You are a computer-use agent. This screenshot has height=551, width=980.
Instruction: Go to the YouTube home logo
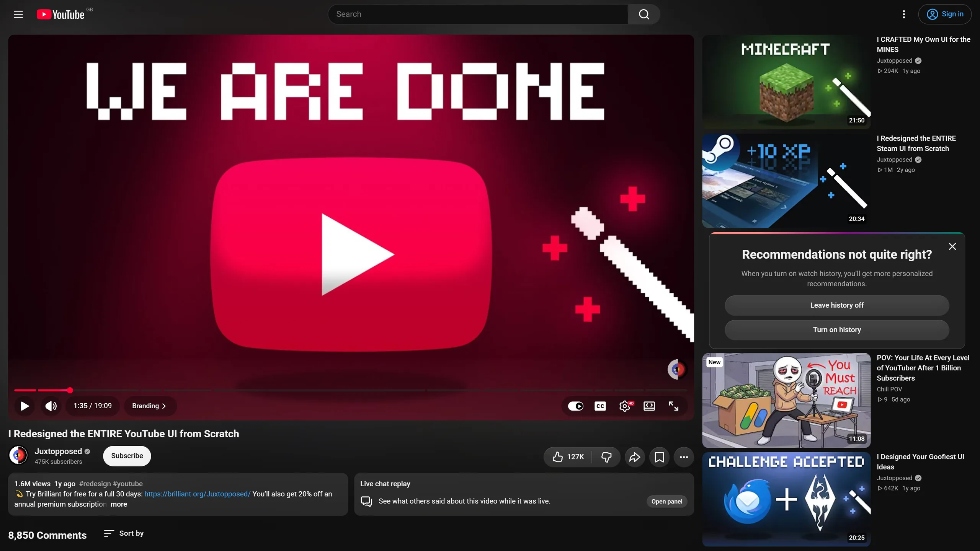[x=60, y=15]
